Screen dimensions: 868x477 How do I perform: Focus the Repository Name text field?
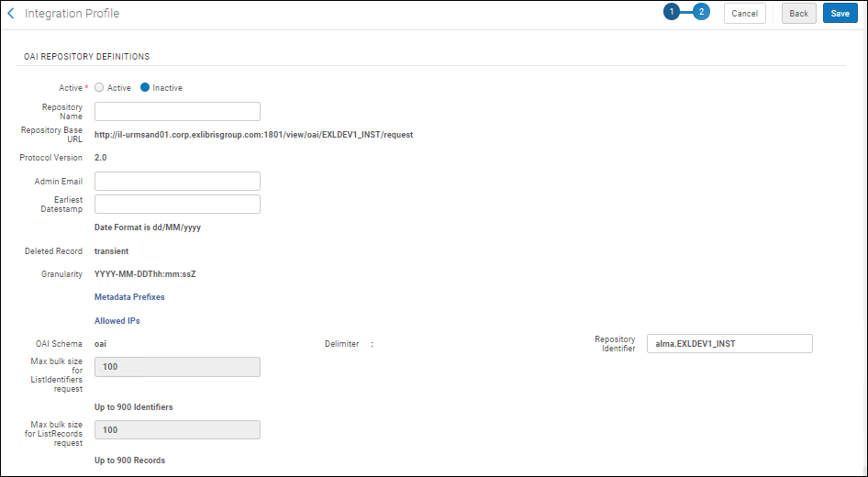point(177,112)
